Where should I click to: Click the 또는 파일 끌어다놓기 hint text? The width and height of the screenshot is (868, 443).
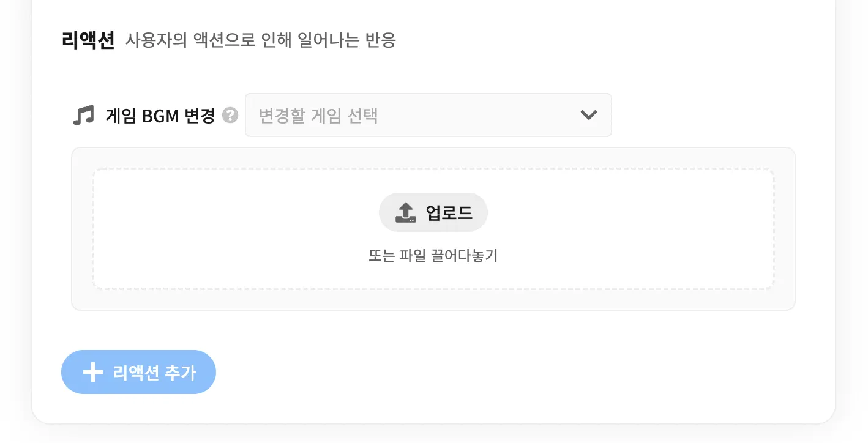click(x=433, y=256)
